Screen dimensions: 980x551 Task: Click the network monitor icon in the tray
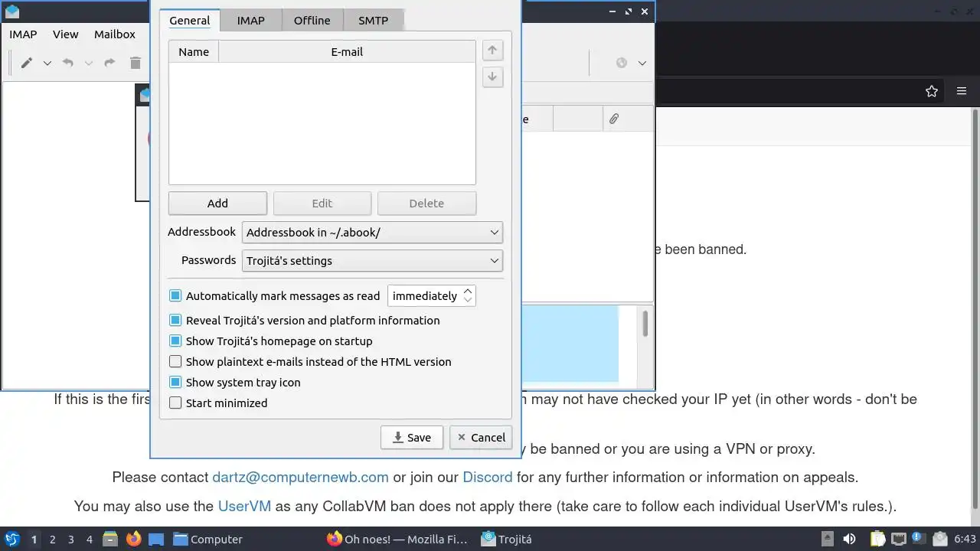pyautogui.click(x=898, y=539)
